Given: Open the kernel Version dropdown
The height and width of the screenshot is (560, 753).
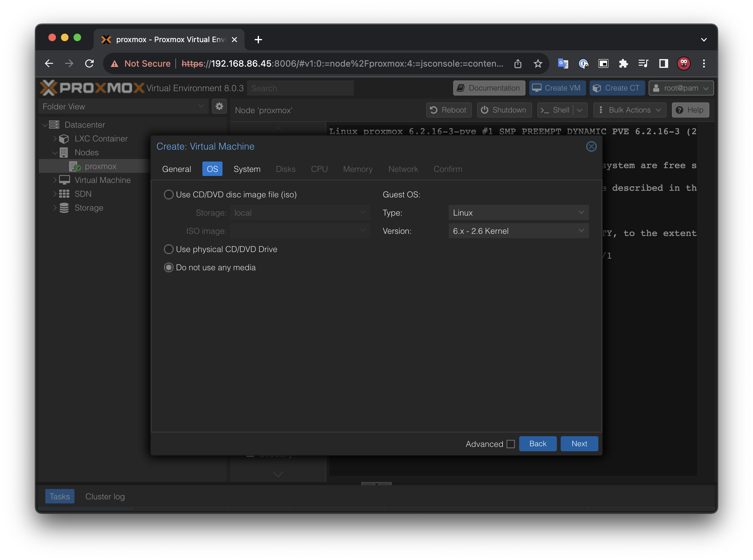Looking at the screenshot, I should tap(518, 231).
